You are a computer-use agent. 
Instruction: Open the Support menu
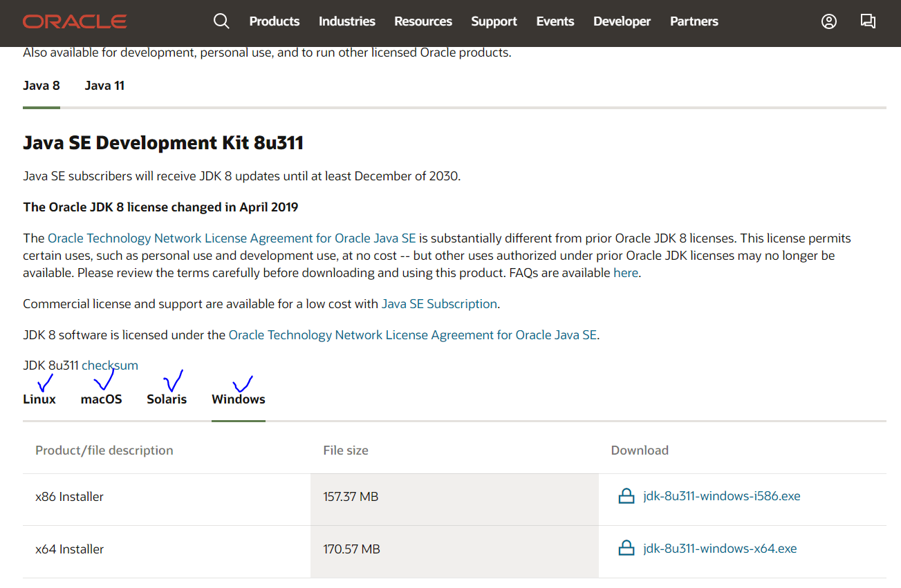point(494,21)
